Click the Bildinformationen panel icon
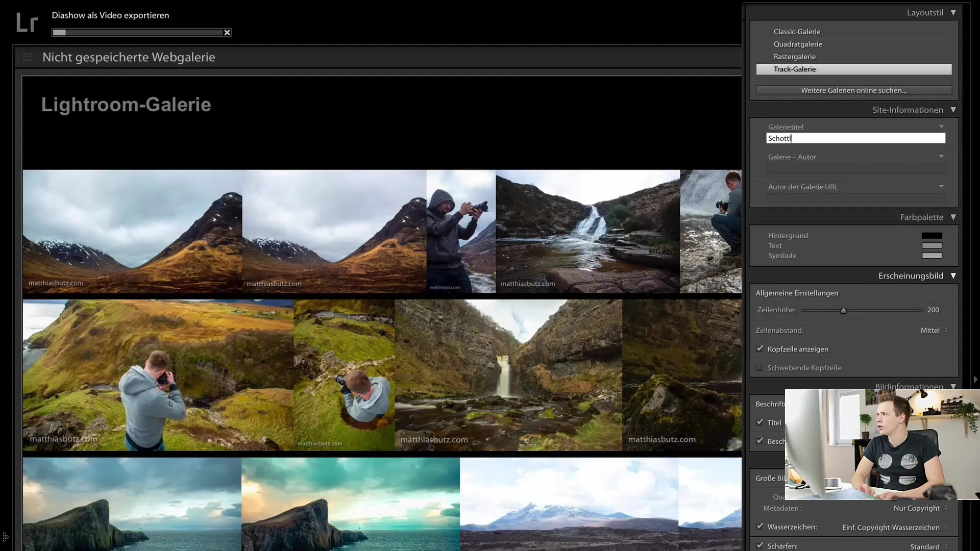 click(x=954, y=387)
